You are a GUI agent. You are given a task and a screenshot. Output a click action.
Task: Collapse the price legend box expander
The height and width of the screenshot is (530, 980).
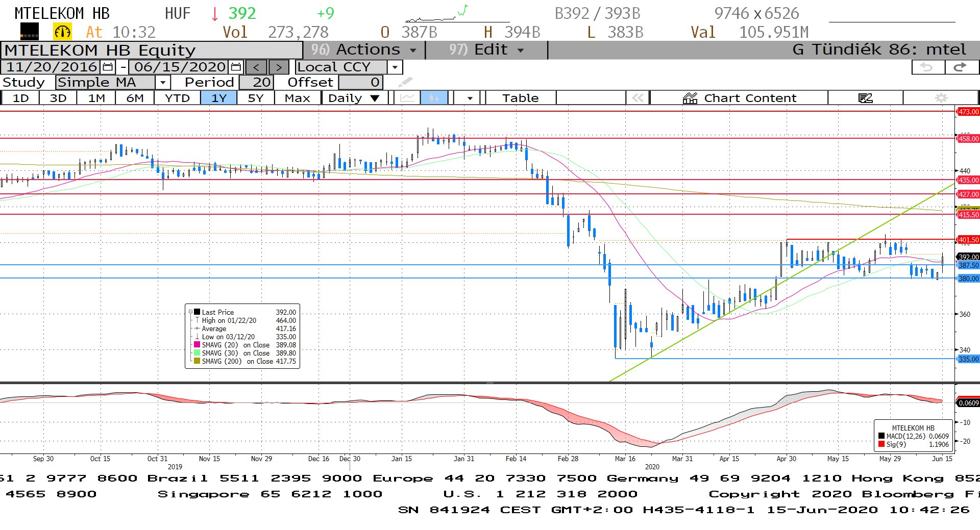click(190, 312)
